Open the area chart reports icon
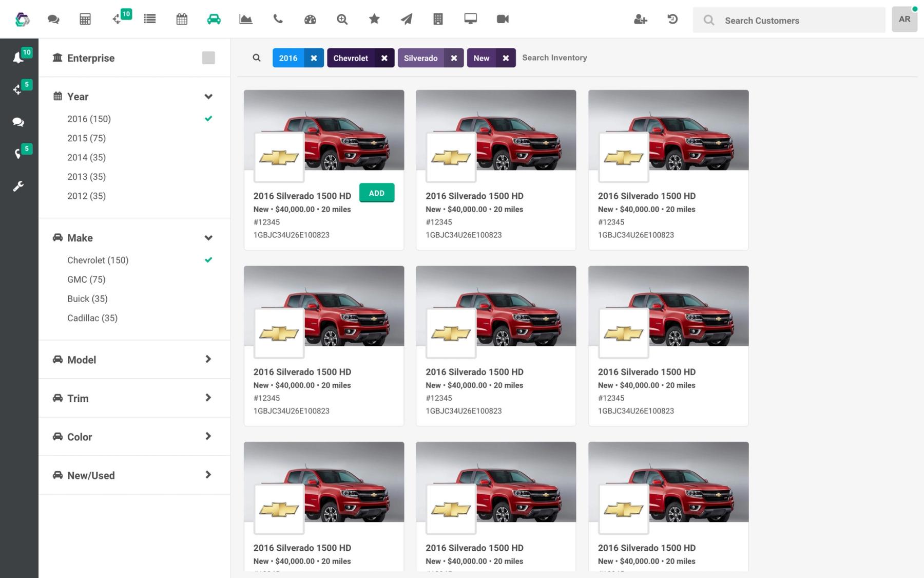The image size is (924, 578). [246, 20]
